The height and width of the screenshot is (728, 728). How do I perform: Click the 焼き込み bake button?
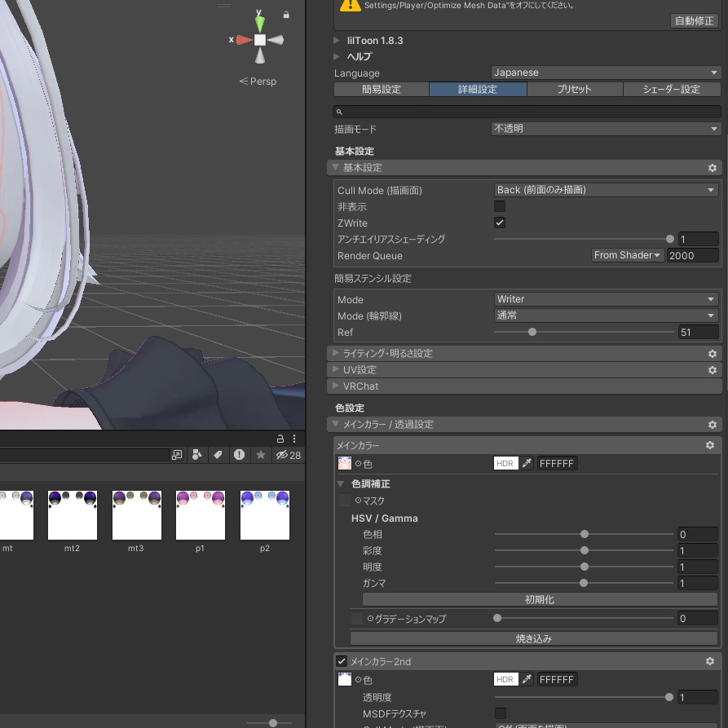pos(533,638)
